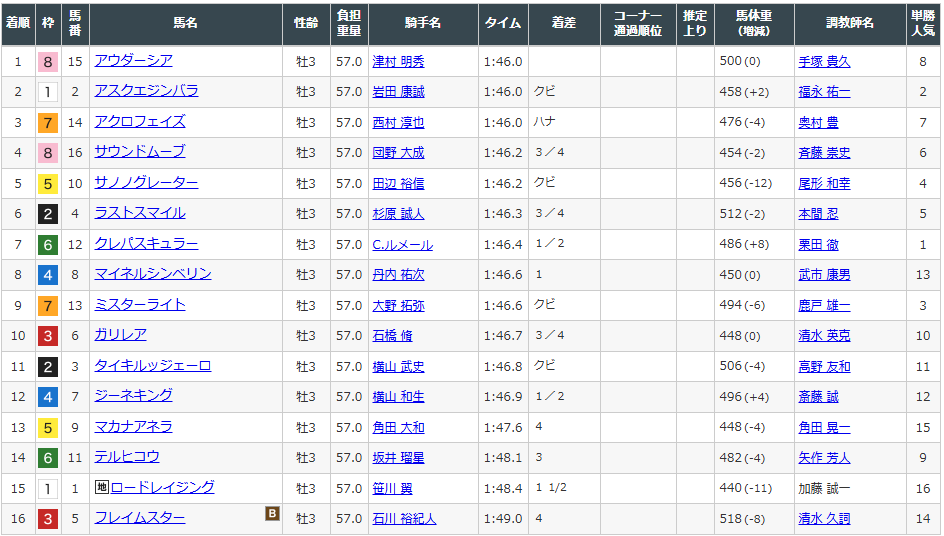Click the 騎手名 column header
Viewport: 944px width, 536px height.
tap(421, 23)
